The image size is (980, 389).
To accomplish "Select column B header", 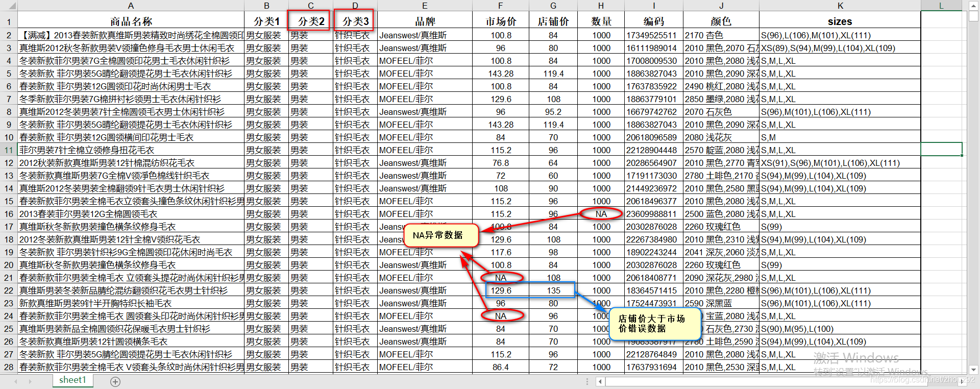I will (266, 6).
